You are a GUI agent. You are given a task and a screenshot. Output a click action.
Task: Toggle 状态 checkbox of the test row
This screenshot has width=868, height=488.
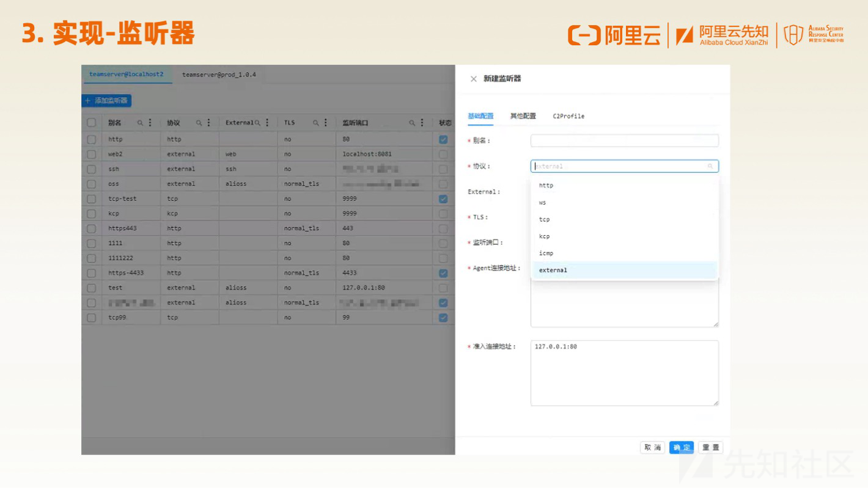pyautogui.click(x=443, y=288)
